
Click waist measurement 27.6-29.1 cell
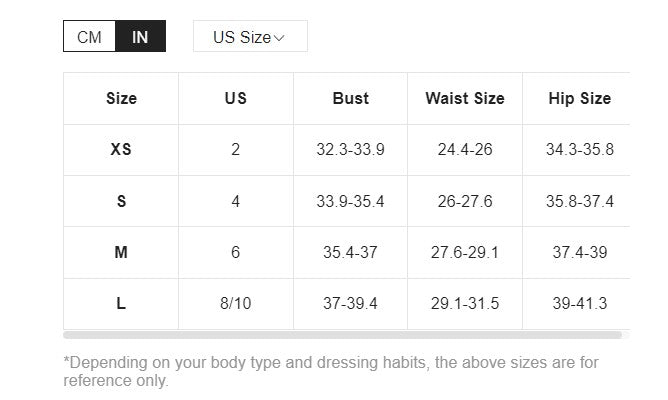click(464, 252)
